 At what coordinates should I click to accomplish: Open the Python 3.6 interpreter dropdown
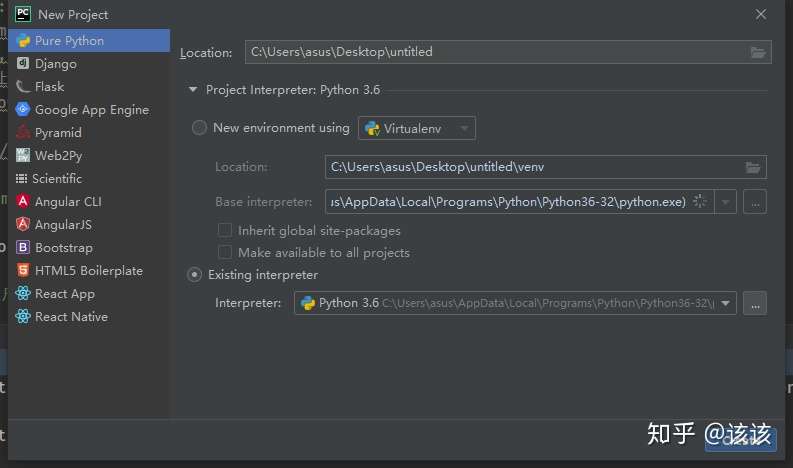coord(726,303)
